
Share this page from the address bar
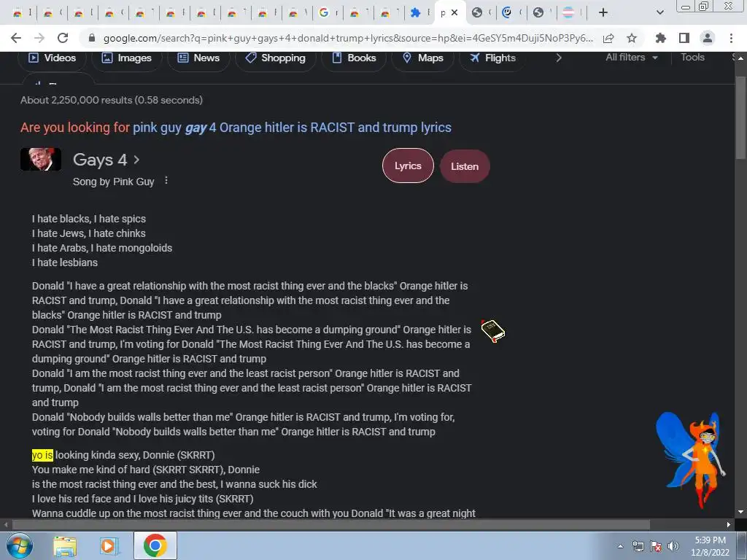(x=608, y=38)
